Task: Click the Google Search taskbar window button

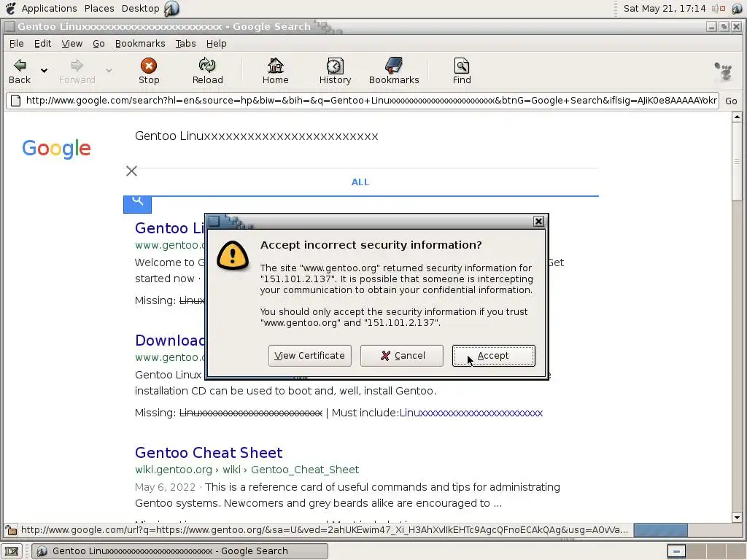Action: coord(180,551)
